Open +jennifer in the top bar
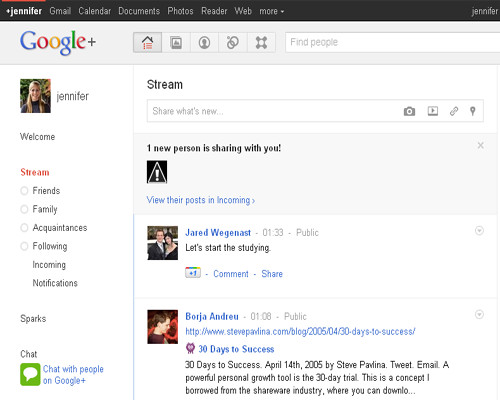Viewport: 500px width, 400px height. 24,11
